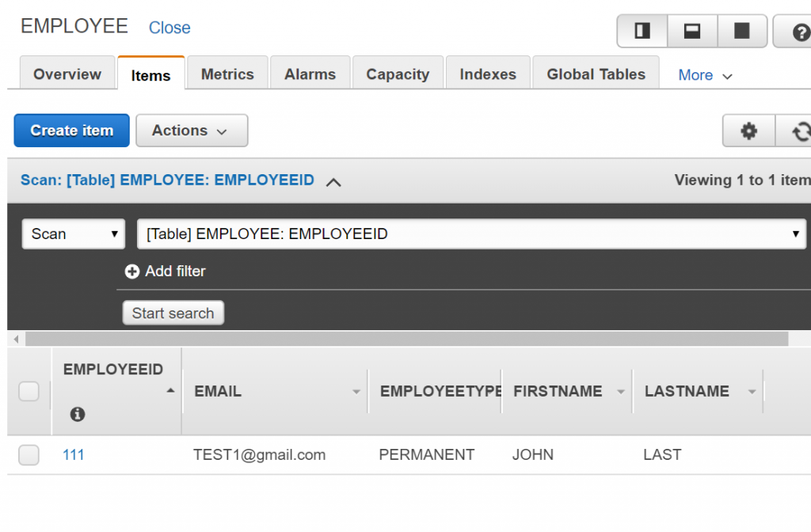Toggle the select-all checkbox in table header
The height and width of the screenshot is (532, 811).
[x=29, y=391]
